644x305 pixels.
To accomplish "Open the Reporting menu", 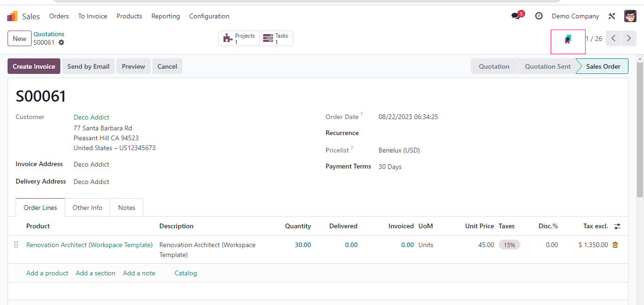I will [x=165, y=16].
